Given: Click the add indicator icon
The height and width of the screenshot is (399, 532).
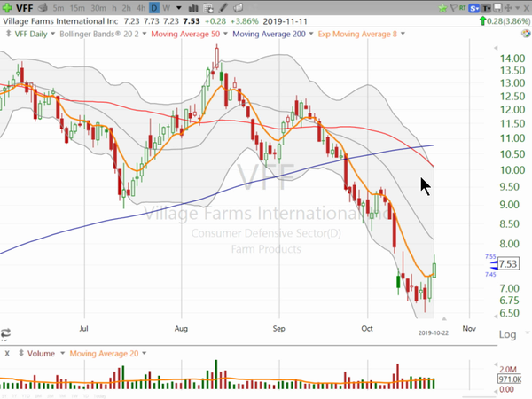Looking at the screenshot, I should coord(208,8).
